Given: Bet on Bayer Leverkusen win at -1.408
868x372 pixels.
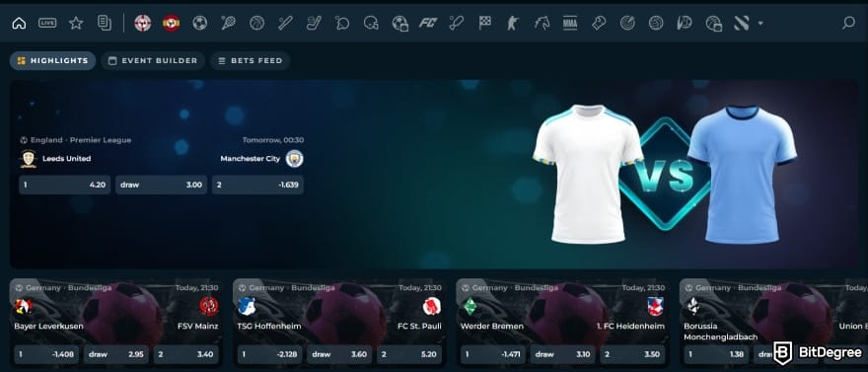Looking at the screenshot, I should 46,354.
